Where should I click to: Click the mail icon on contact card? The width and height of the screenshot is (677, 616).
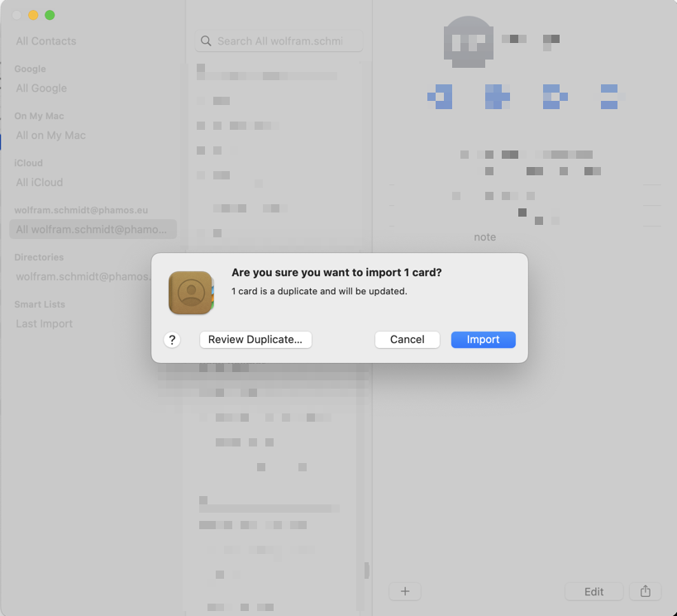609,97
